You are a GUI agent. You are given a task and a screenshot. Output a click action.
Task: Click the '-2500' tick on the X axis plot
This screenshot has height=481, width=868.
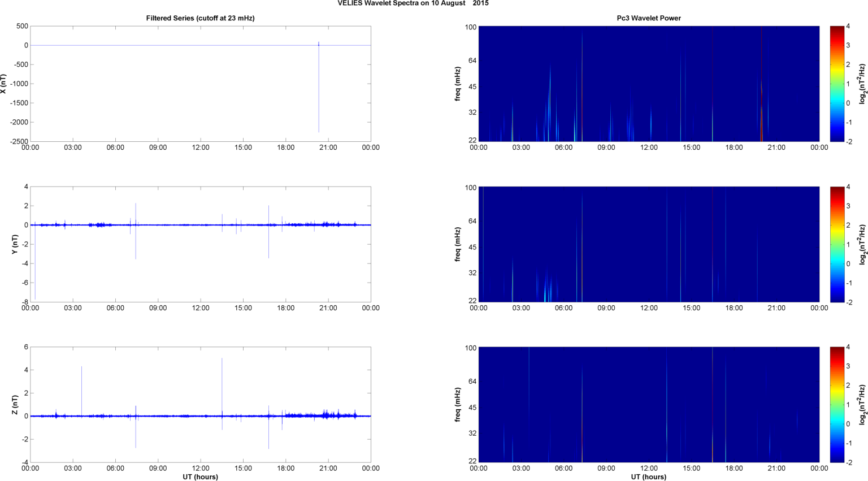pyautogui.click(x=19, y=141)
